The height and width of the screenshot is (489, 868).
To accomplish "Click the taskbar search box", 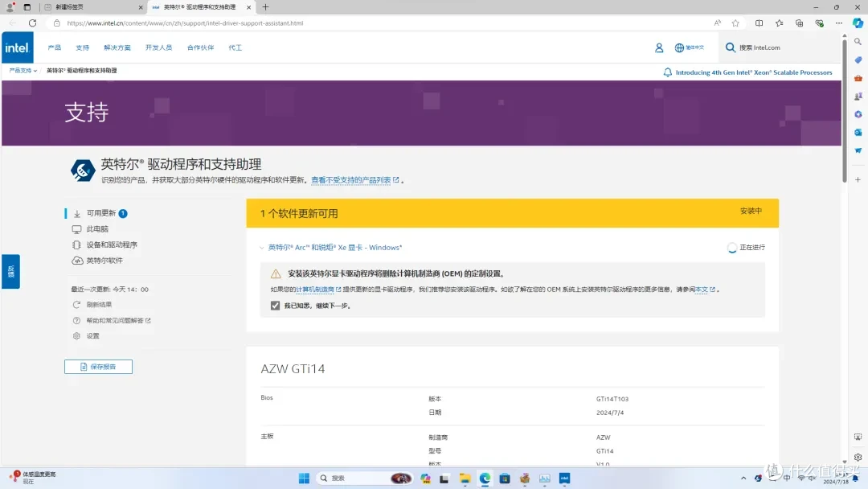I will coord(366,479).
